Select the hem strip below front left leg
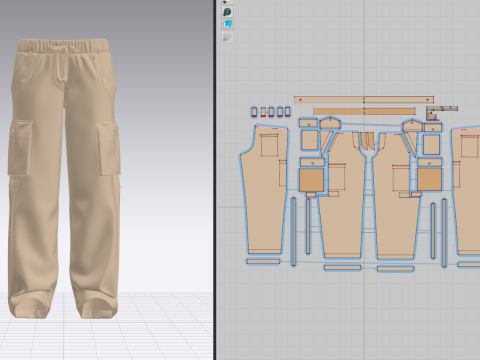The height and width of the screenshot is (360, 480). pyautogui.click(x=343, y=268)
